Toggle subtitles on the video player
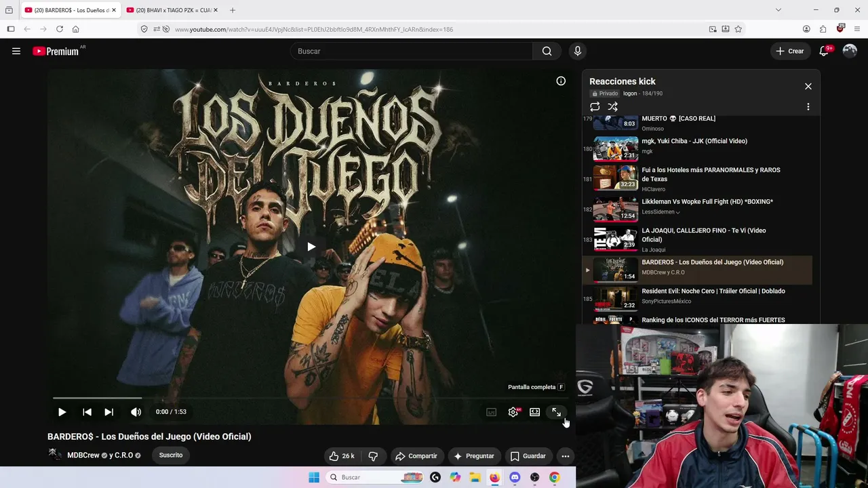This screenshot has width=868, height=488. point(492,412)
